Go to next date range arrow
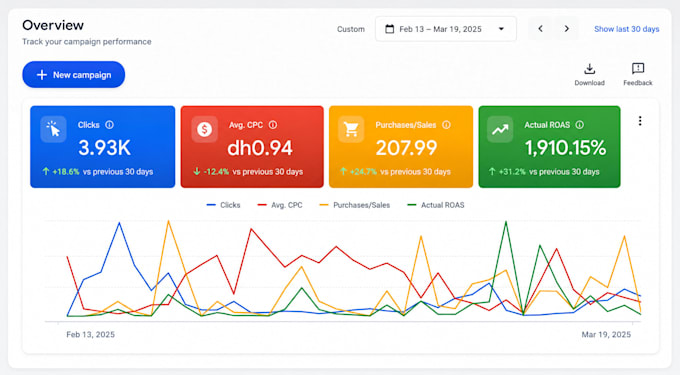Image resolution: width=680 pixels, height=375 pixels. 566,29
